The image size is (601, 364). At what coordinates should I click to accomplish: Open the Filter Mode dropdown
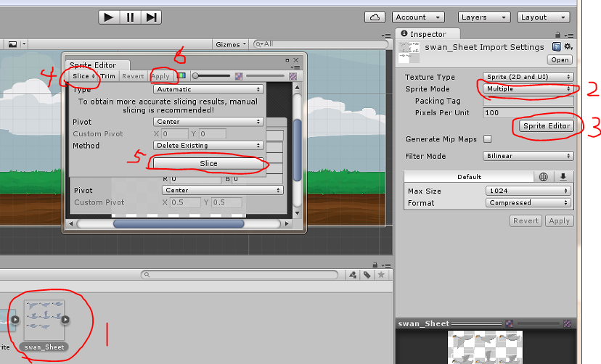(x=528, y=156)
